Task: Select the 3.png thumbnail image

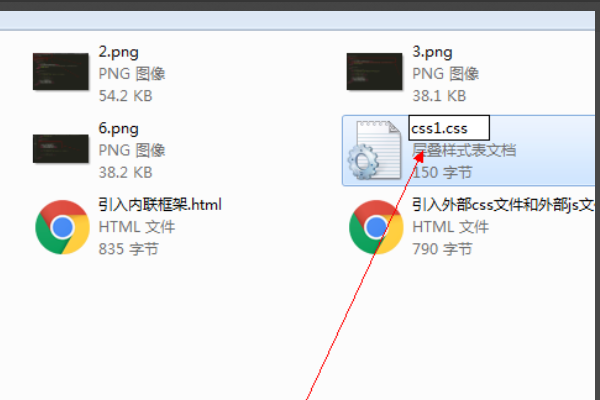Action: click(x=374, y=72)
